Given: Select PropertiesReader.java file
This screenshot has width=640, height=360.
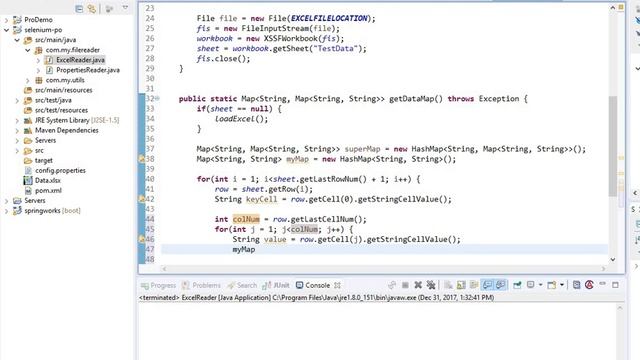Looking at the screenshot, I should tap(88, 70).
